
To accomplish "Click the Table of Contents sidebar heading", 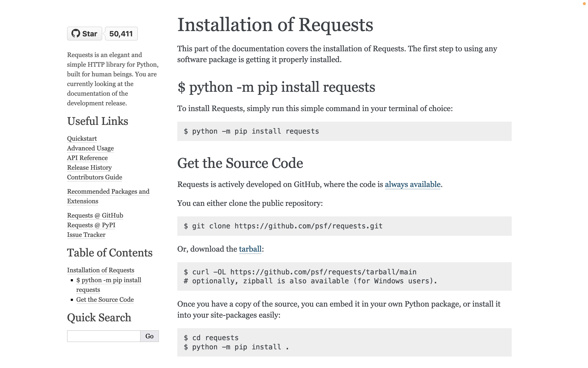I will click(110, 253).
